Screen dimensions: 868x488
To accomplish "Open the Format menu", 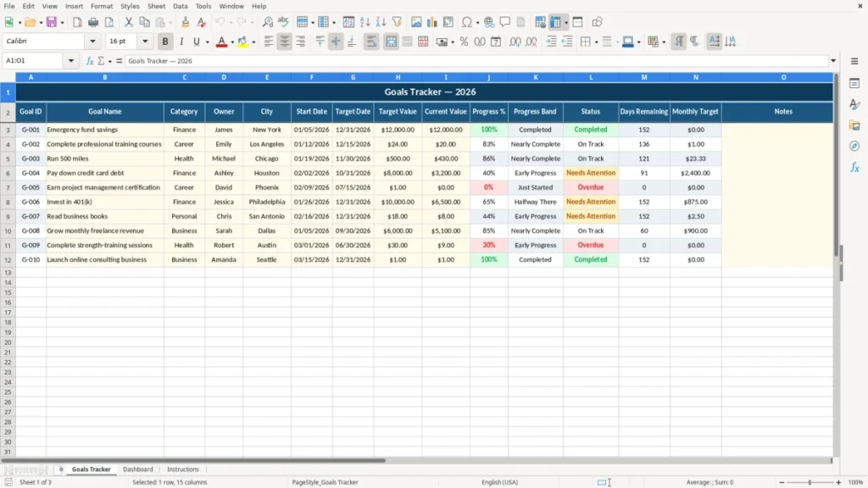I will point(102,6).
